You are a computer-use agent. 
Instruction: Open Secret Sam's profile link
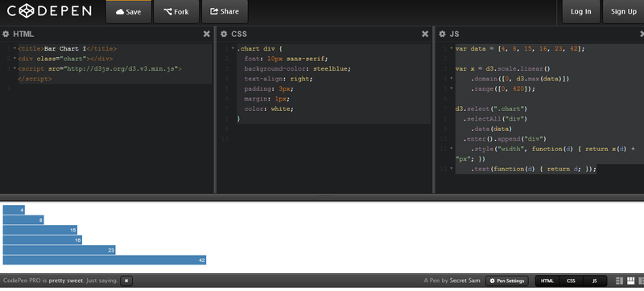coord(465,281)
